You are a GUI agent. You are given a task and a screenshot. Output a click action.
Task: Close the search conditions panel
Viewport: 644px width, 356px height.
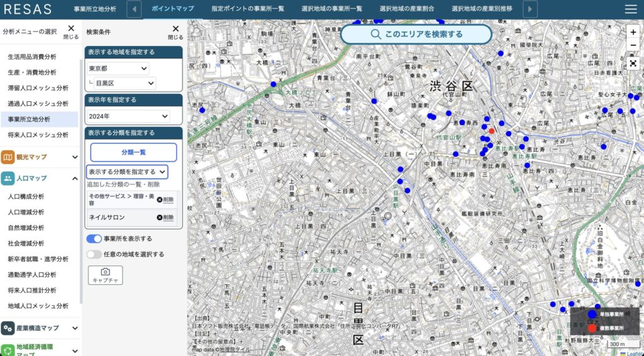176,31
